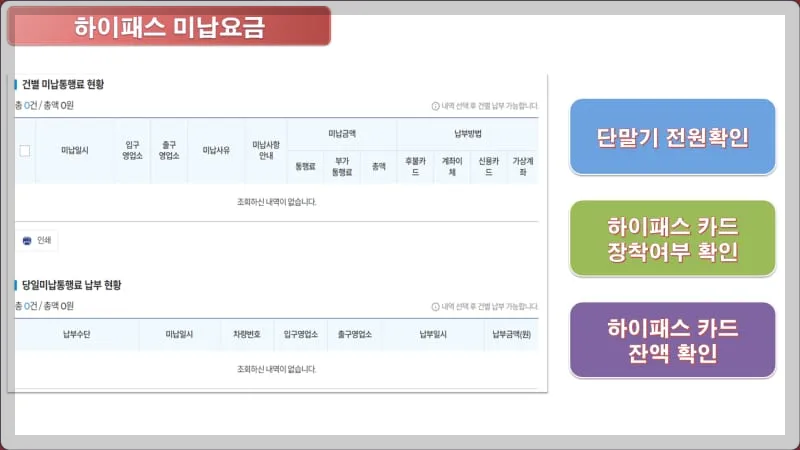Click the 부가 통행료 sub-column header
Screen dimensions: 800x450
click(342, 167)
